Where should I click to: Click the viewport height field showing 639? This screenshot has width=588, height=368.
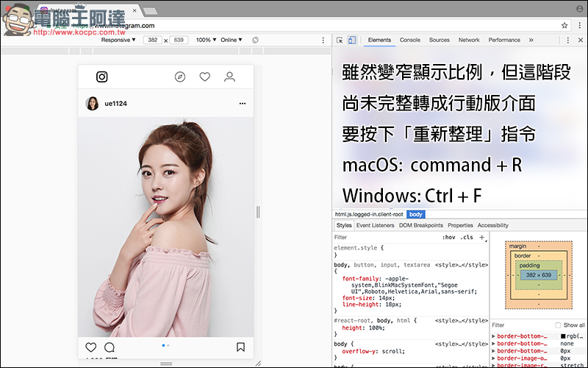coord(179,40)
